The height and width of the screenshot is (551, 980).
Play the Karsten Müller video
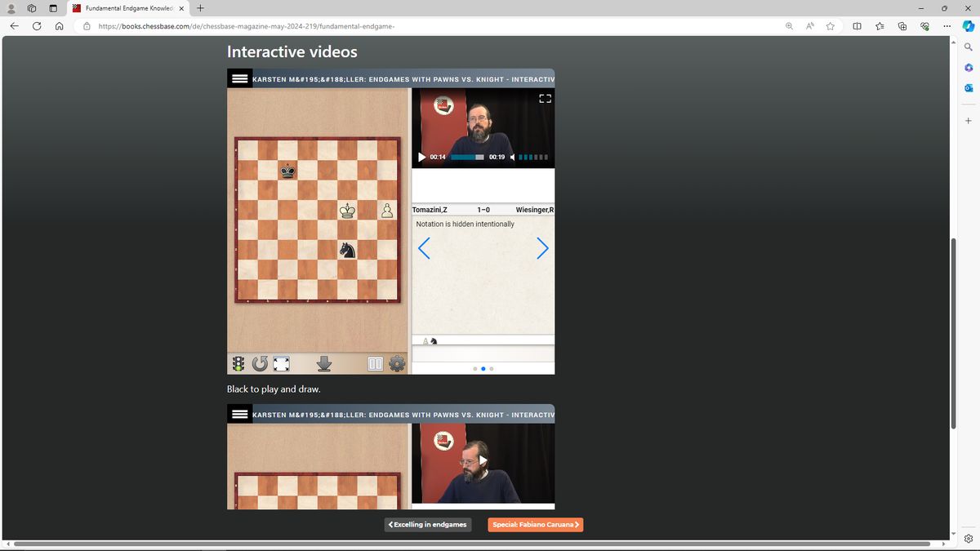click(x=421, y=157)
